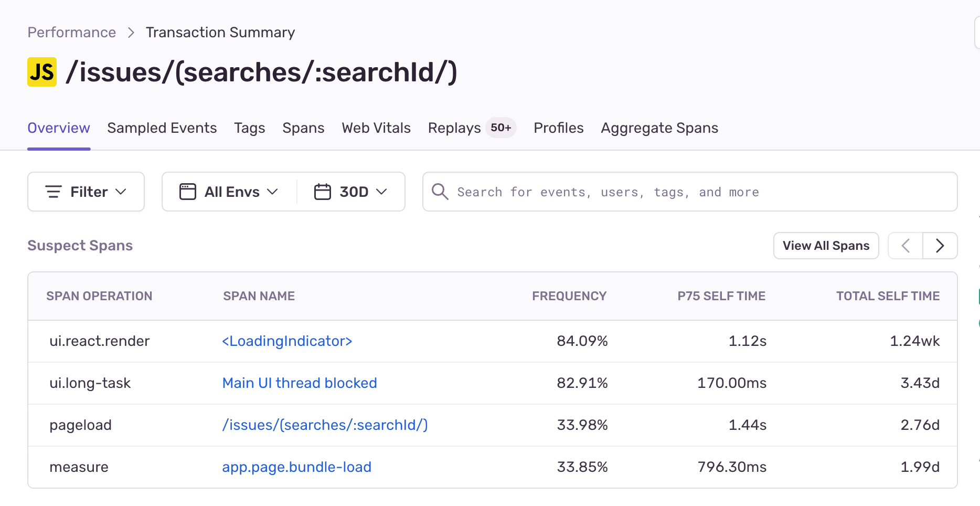
Task: Click the 170.00ms P75 self time
Action: [x=732, y=383]
